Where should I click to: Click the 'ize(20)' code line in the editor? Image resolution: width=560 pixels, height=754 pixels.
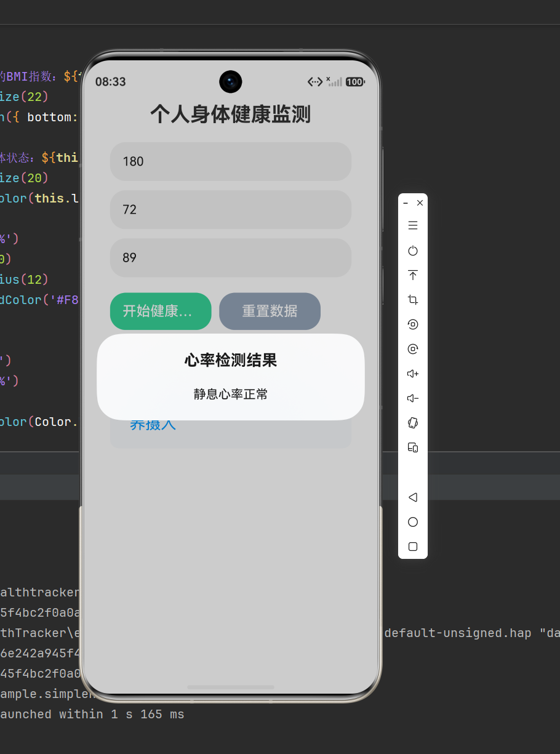click(24, 178)
